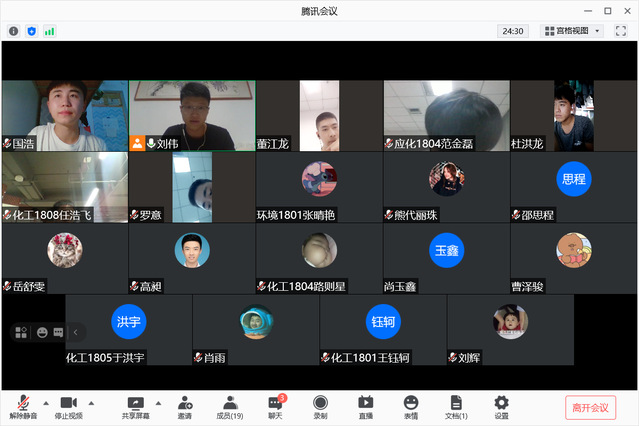This screenshot has width=639, height=426.
Task: Click meeting info icon in top-left
Action: pyautogui.click(x=14, y=31)
